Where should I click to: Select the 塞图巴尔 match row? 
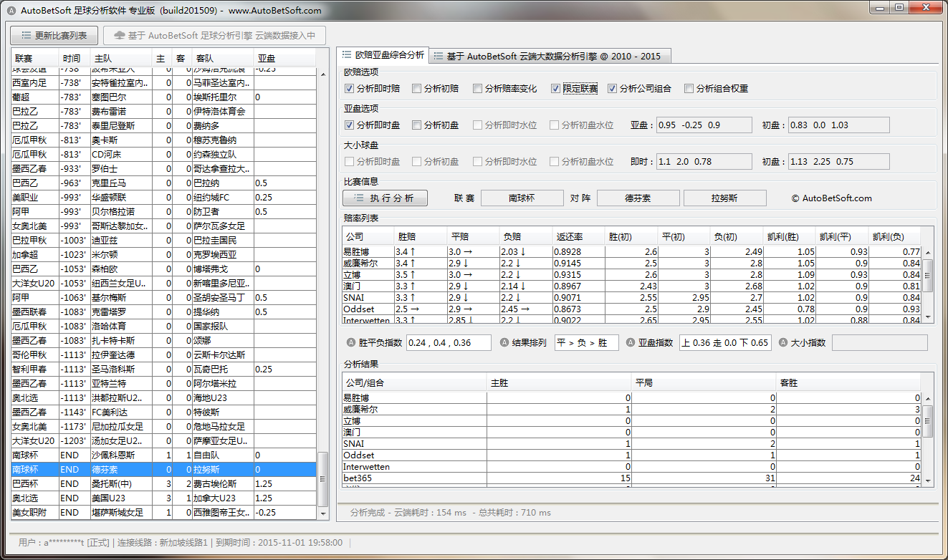click(163, 97)
